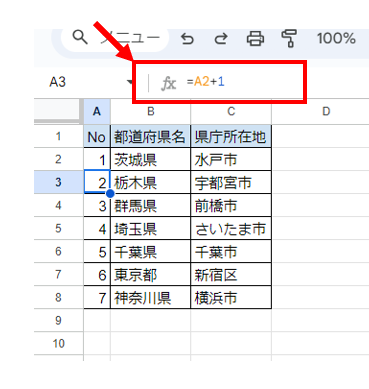Click the cell containing 水戸市
Image resolution: width=369 pixels, height=389 pixels.
coord(231,159)
